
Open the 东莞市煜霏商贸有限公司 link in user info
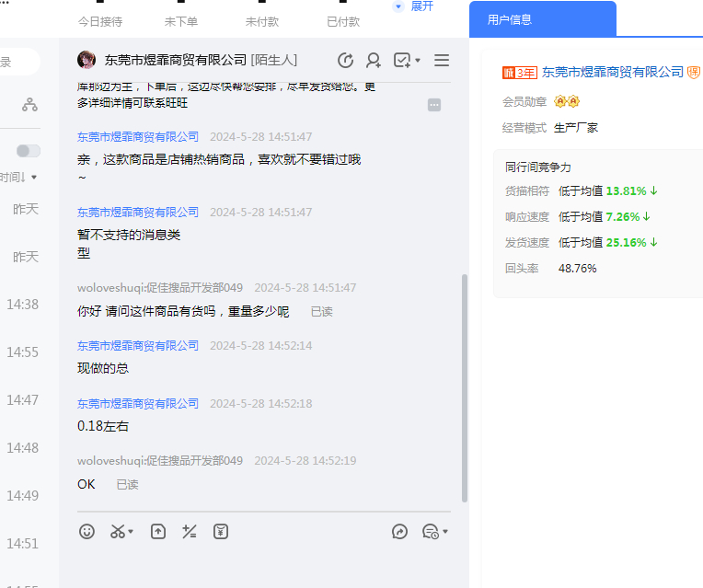(x=613, y=72)
